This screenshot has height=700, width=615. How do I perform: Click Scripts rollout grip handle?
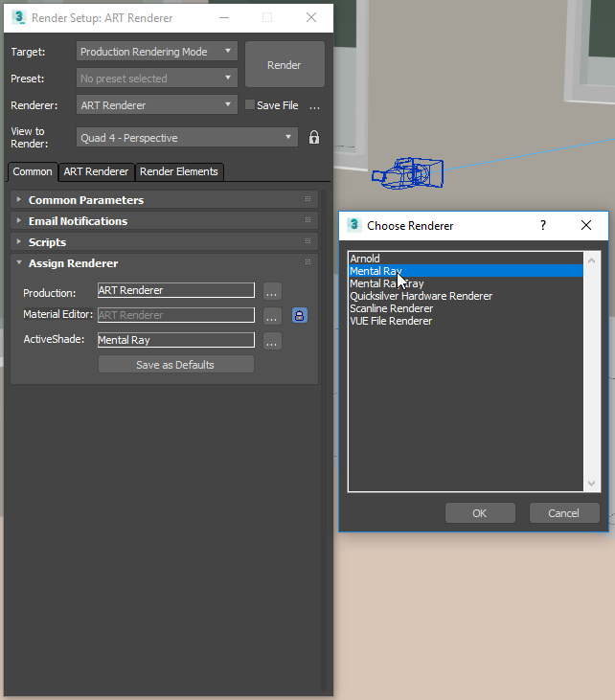pos(307,241)
